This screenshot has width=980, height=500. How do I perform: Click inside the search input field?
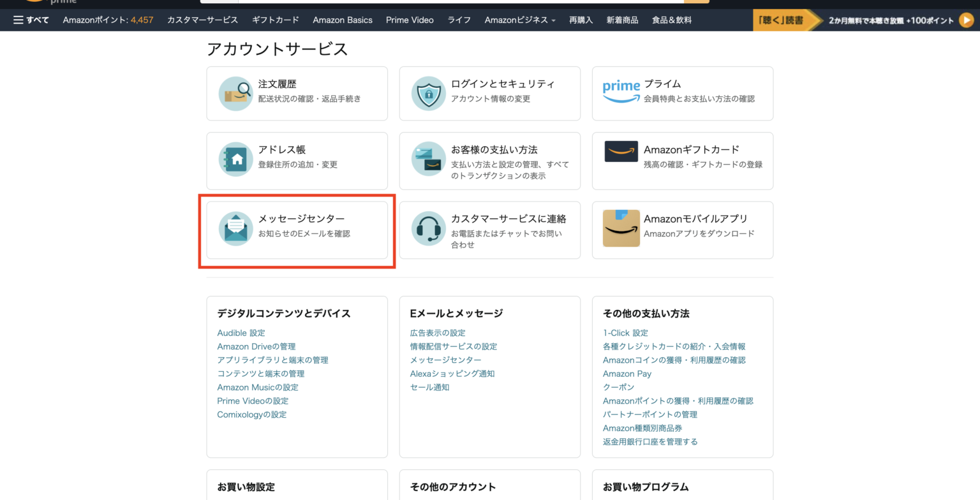click(x=447, y=2)
